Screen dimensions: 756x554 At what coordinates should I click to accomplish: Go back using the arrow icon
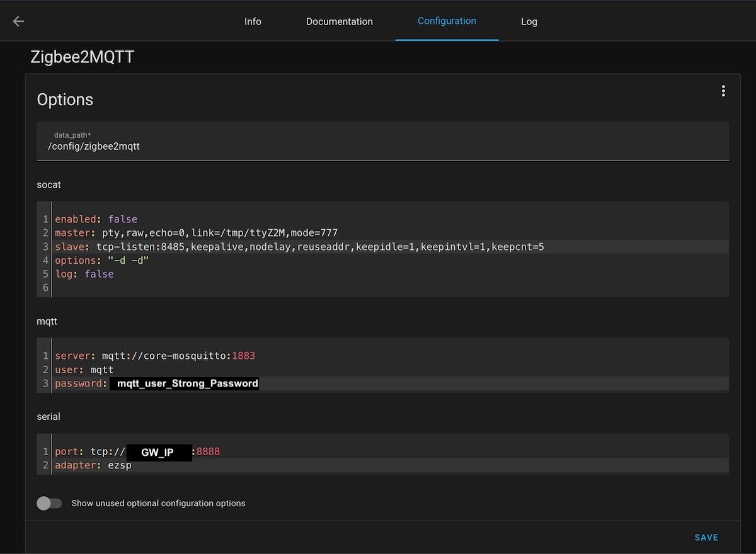pos(18,21)
